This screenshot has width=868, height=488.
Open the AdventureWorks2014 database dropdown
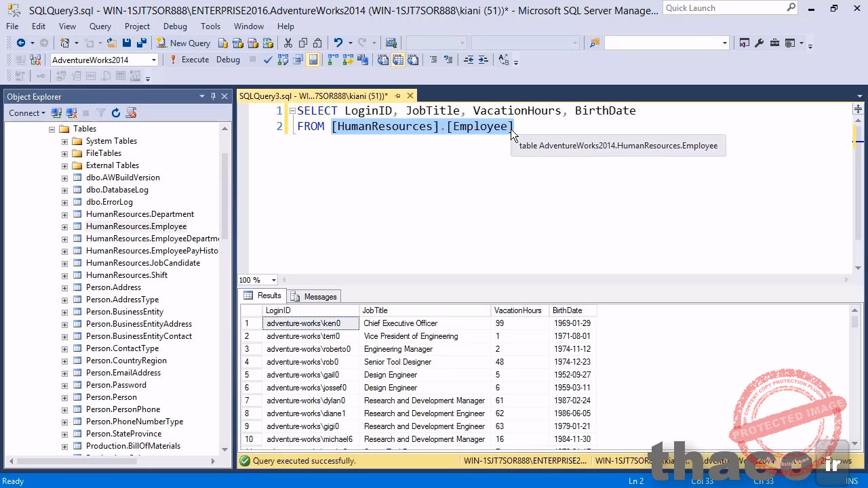(154, 60)
